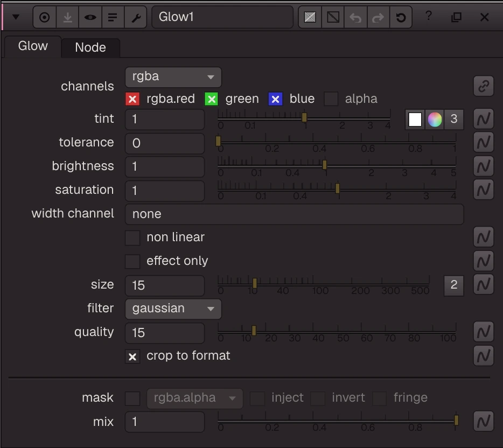This screenshot has height=448, width=503.
Task: Click the Glow1 node name field
Action: coord(222,17)
